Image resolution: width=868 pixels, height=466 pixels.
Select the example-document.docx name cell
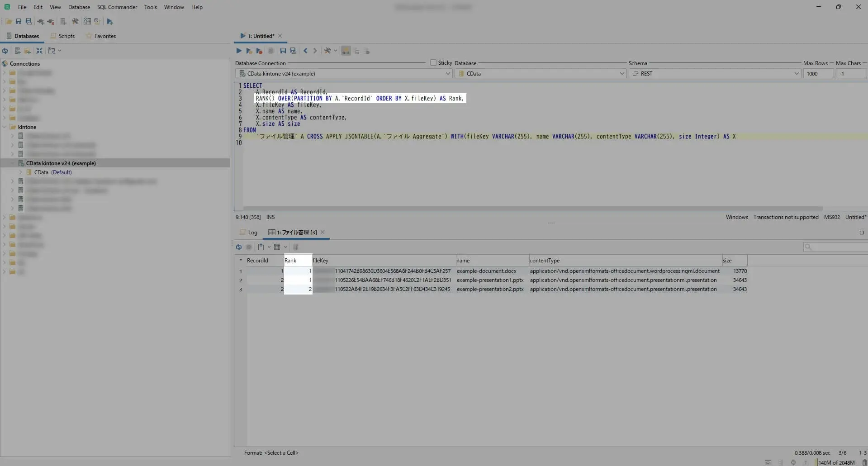click(486, 271)
